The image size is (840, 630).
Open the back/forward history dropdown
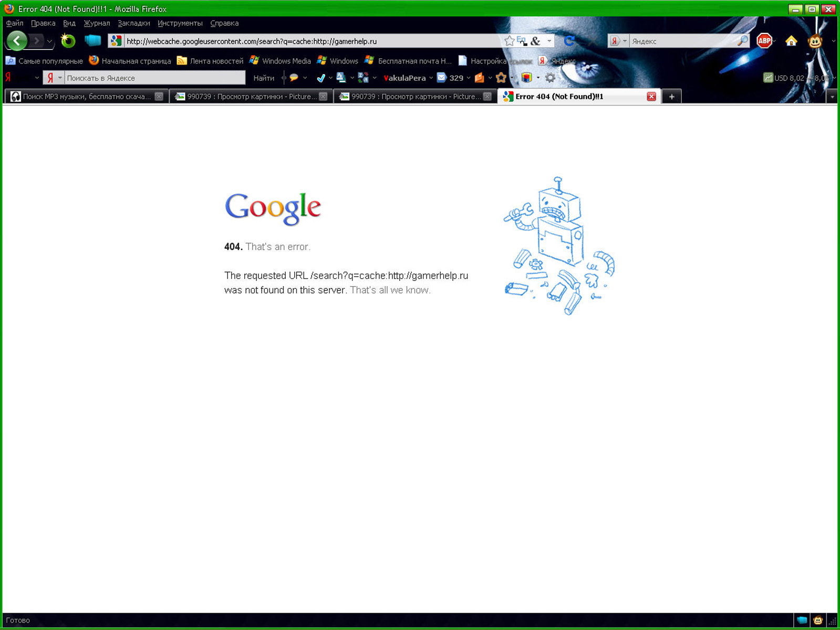coord(49,41)
